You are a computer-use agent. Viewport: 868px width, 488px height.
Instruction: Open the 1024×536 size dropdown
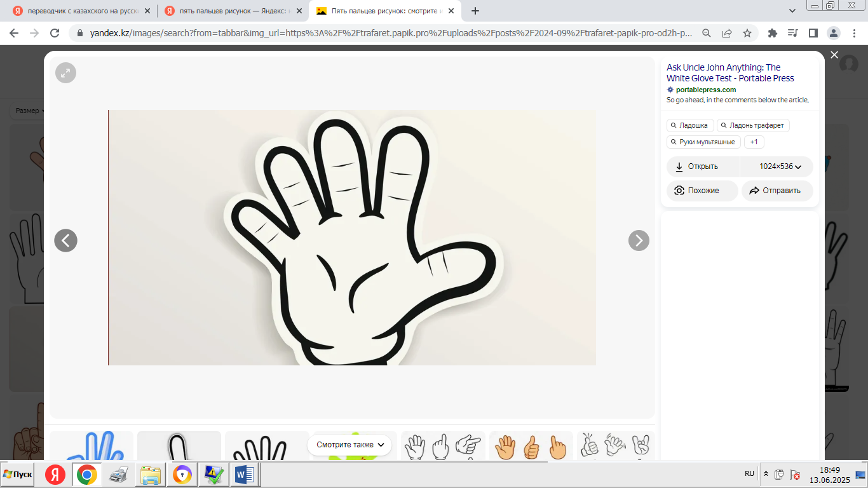[x=777, y=166]
